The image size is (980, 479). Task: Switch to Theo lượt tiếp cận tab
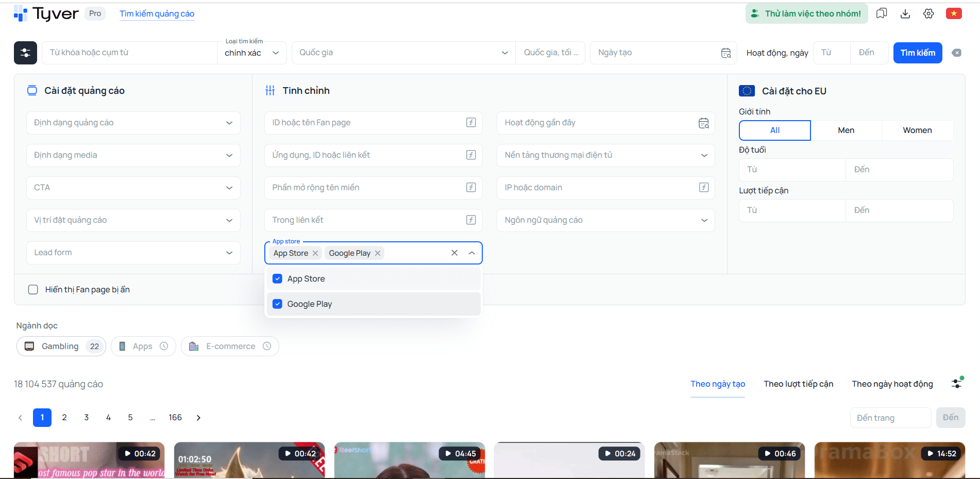click(x=798, y=384)
